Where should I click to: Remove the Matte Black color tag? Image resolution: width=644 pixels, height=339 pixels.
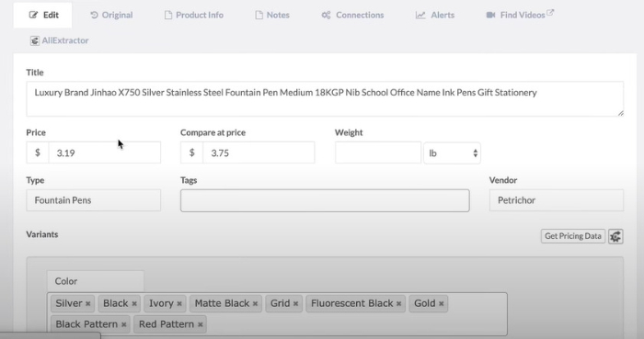pos(255,304)
